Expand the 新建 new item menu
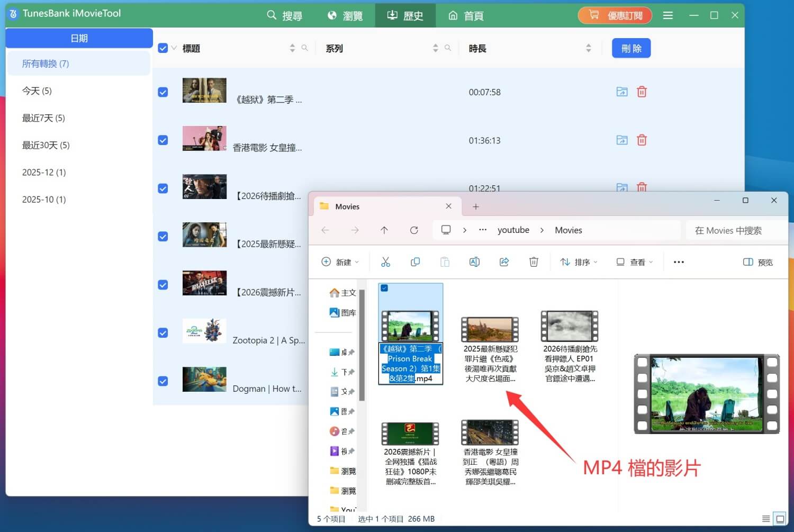 [340, 262]
